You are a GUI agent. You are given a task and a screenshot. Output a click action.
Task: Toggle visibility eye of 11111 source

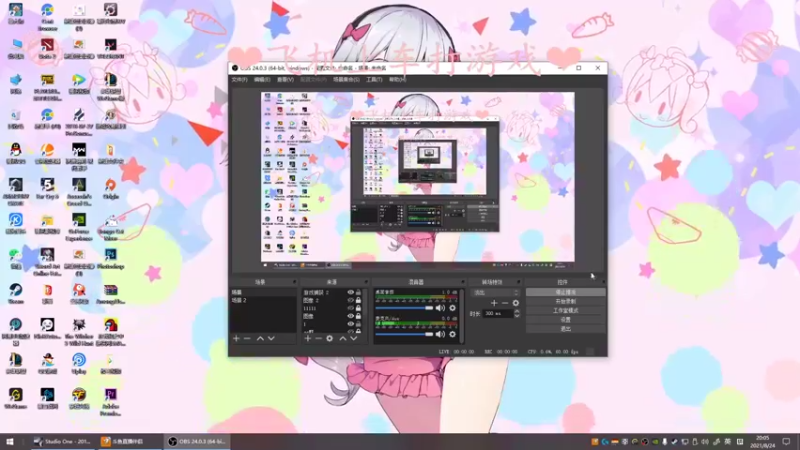(x=351, y=308)
